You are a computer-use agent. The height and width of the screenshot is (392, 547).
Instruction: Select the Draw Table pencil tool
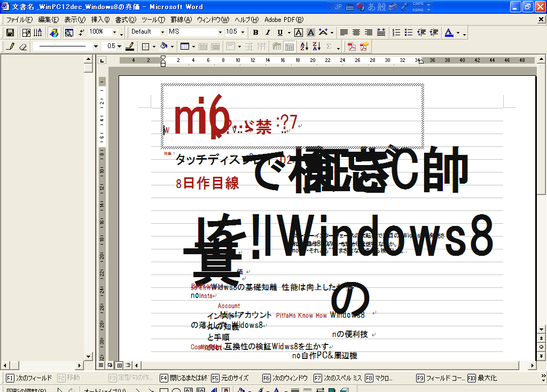click(11, 46)
